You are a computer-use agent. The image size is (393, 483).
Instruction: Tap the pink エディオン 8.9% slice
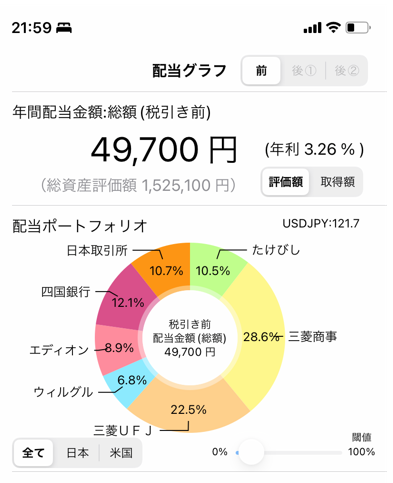(x=118, y=348)
